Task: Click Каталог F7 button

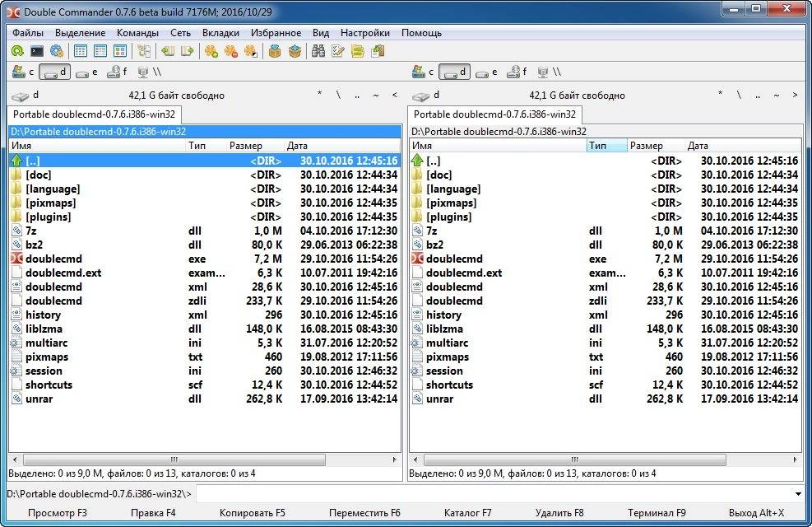Action: coord(467,513)
